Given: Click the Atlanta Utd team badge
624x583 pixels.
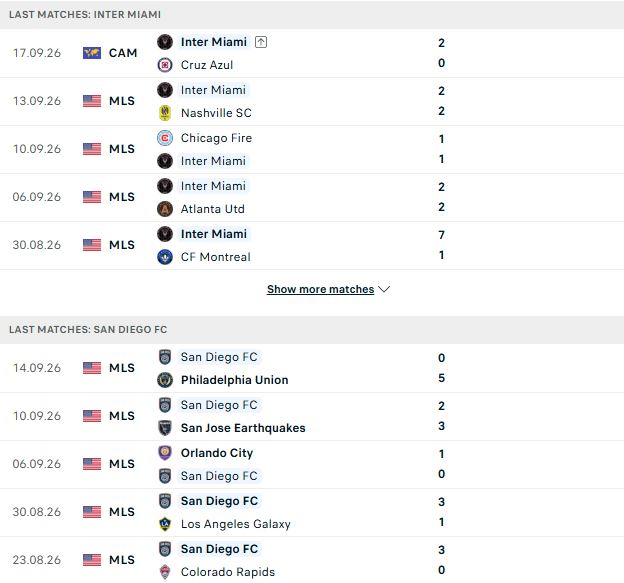Looking at the screenshot, I should [x=165, y=209].
